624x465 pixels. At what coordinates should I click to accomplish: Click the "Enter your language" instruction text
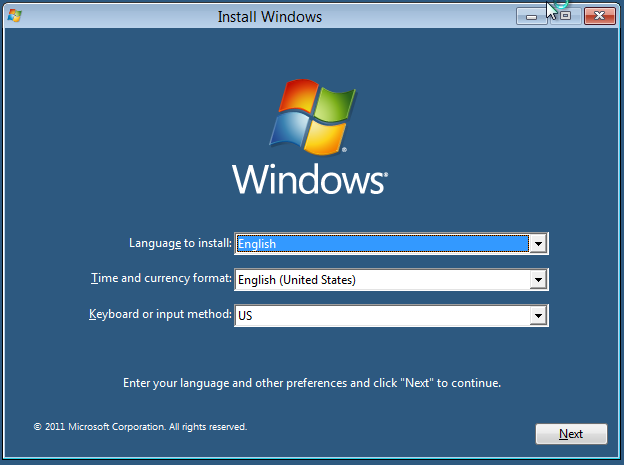coord(312,383)
